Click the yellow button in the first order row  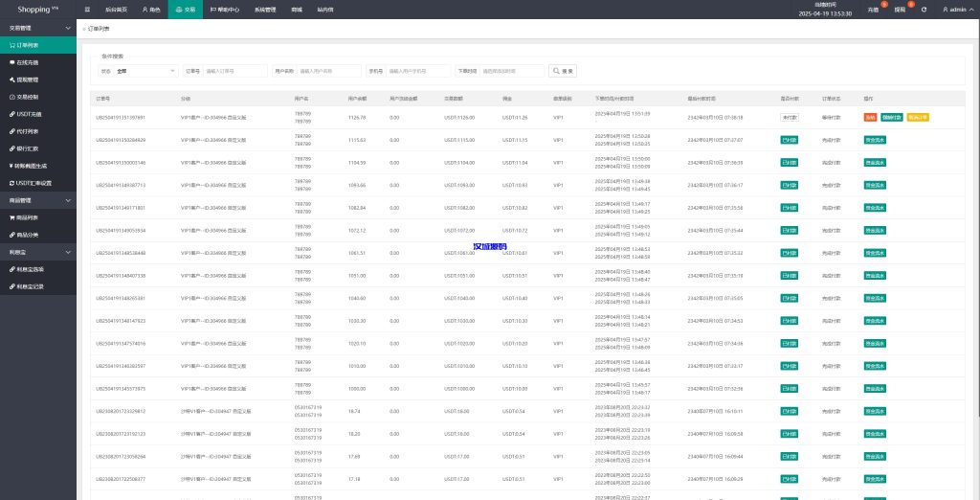pyautogui.click(x=918, y=117)
